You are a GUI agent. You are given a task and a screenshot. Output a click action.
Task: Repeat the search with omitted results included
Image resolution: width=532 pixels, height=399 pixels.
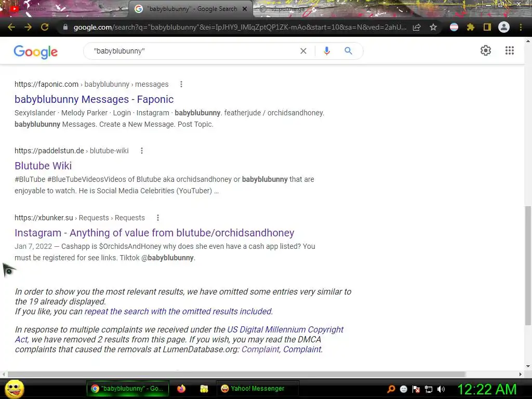(179, 312)
